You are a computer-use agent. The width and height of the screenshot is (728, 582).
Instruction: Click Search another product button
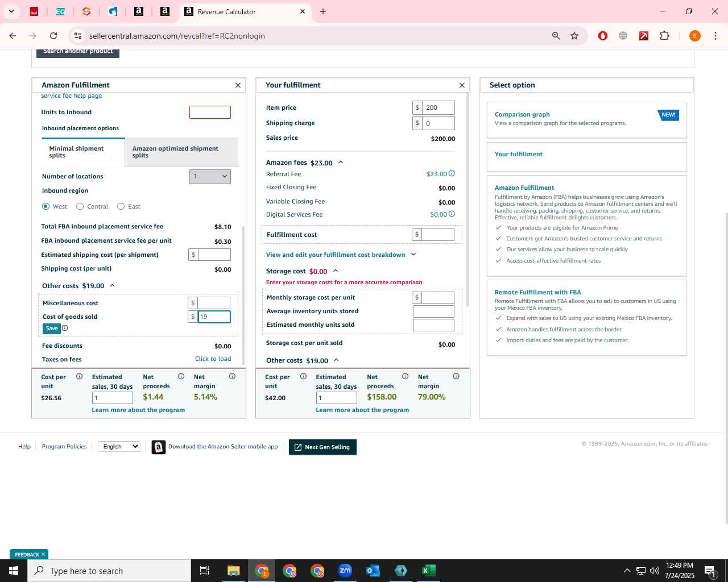coord(78,52)
